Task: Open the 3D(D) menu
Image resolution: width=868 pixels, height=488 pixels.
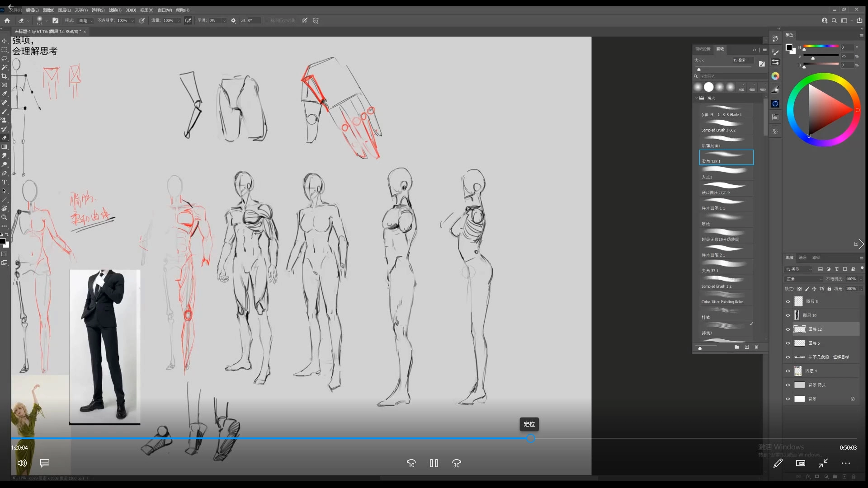Action: [x=131, y=10]
